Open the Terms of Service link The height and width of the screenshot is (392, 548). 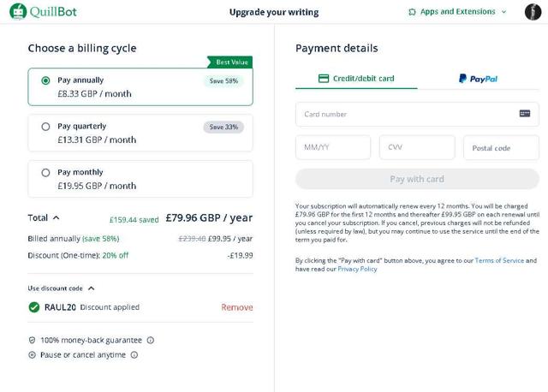498,260
